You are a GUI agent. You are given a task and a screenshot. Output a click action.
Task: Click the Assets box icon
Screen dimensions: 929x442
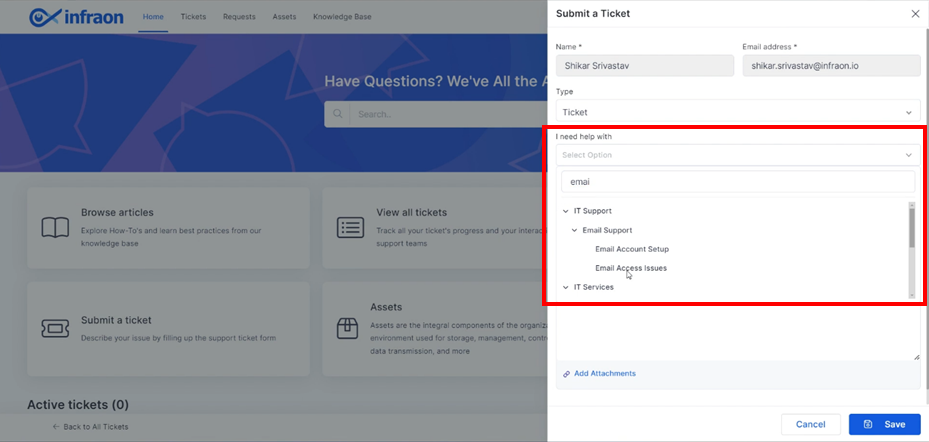(x=347, y=328)
